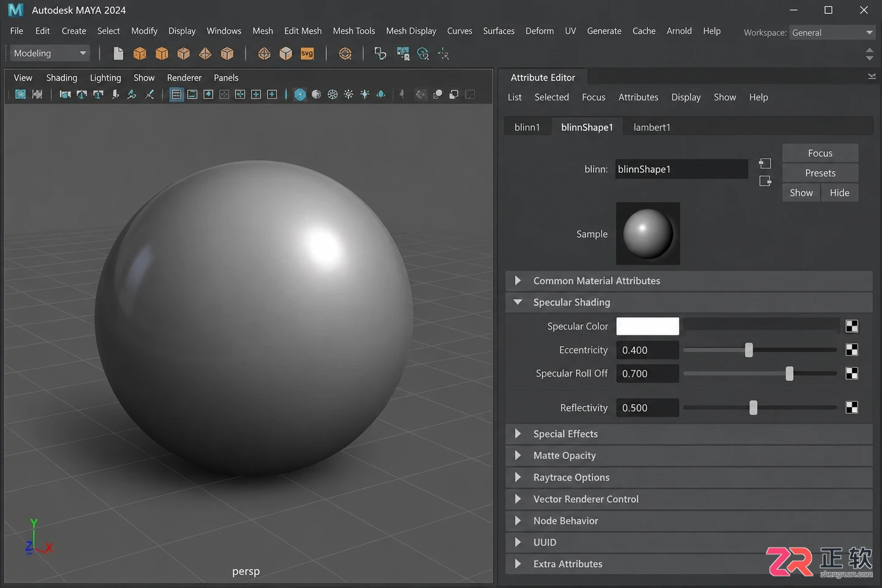
Task: Click the sun-shaped light icon in viewport toolbar
Action: point(349,94)
